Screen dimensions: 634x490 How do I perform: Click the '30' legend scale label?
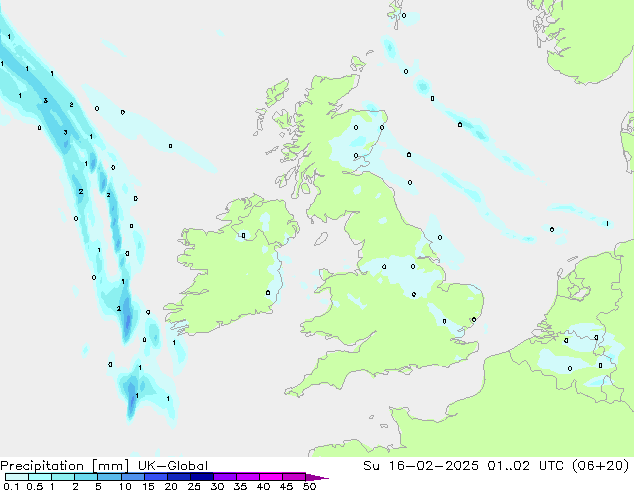[217, 486]
